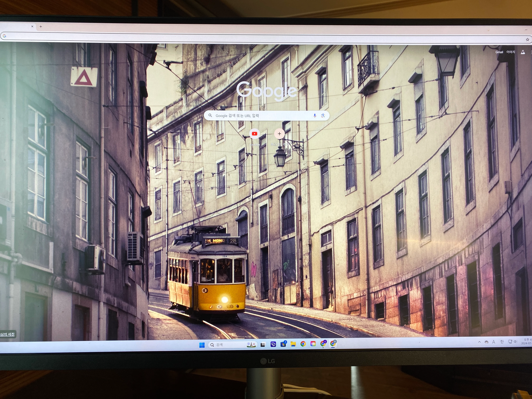Open the Gmail link
Viewport: 532px width, 399px height.
point(499,52)
